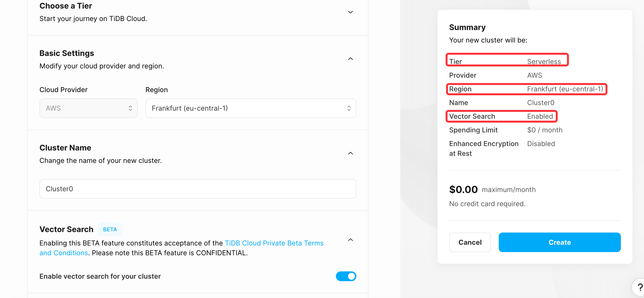This screenshot has height=298, width=644.
Task: Collapse the Cluster Name section chevron
Action: click(351, 153)
